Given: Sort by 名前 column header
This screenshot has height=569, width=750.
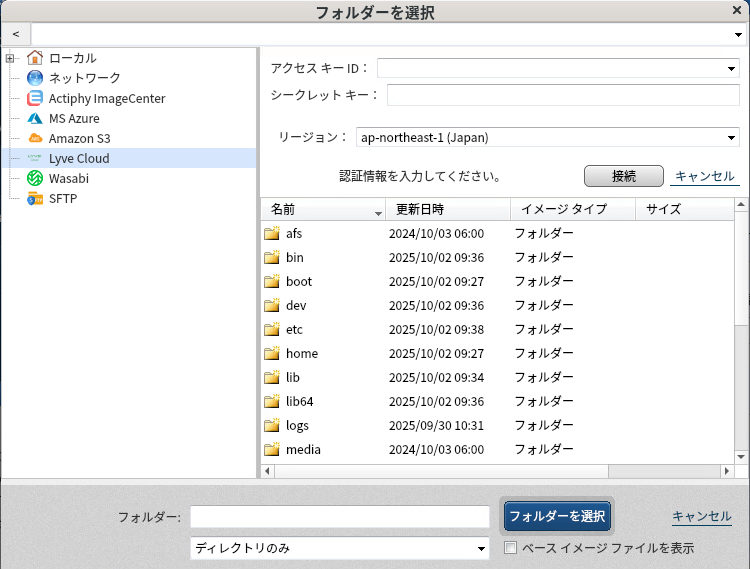Looking at the screenshot, I should click(x=323, y=209).
